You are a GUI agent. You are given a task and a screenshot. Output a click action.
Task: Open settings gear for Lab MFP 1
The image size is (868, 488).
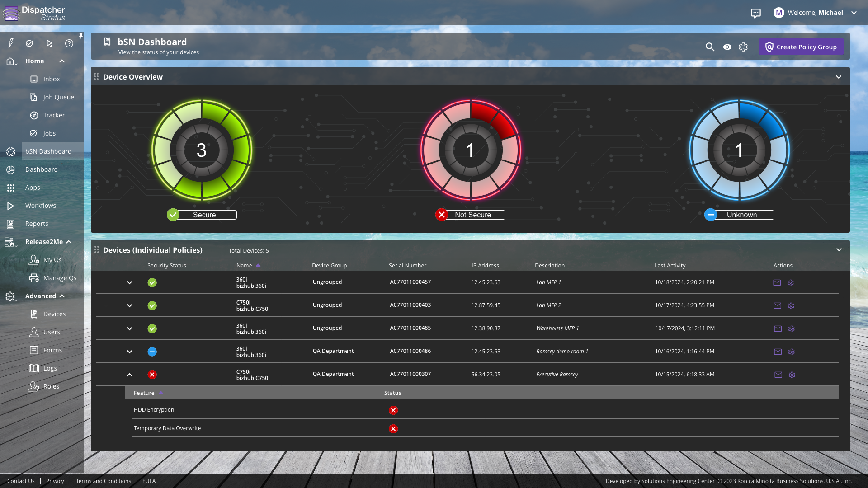tap(791, 283)
